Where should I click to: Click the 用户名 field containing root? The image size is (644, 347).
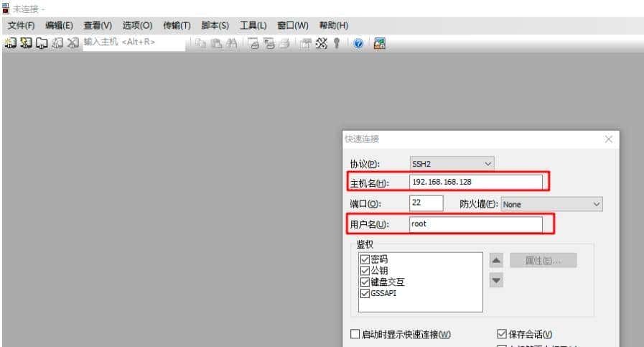[x=475, y=224]
